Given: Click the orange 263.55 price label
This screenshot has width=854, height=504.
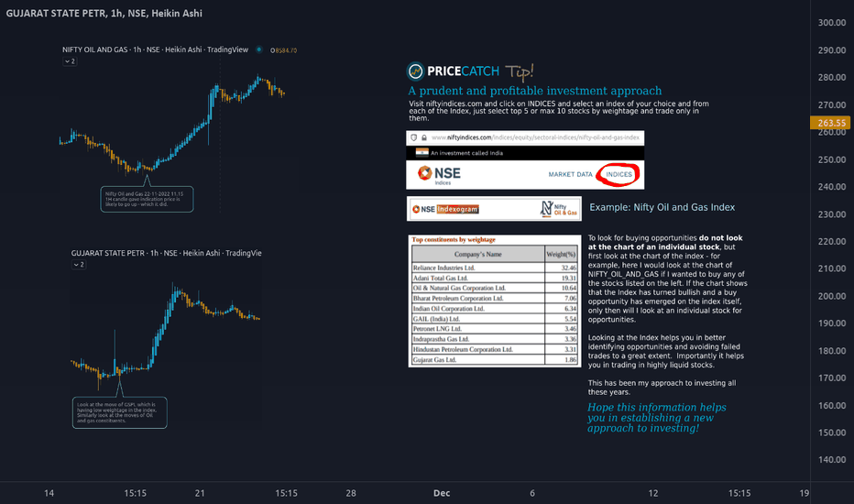Looking at the screenshot, I should (832, 123).
